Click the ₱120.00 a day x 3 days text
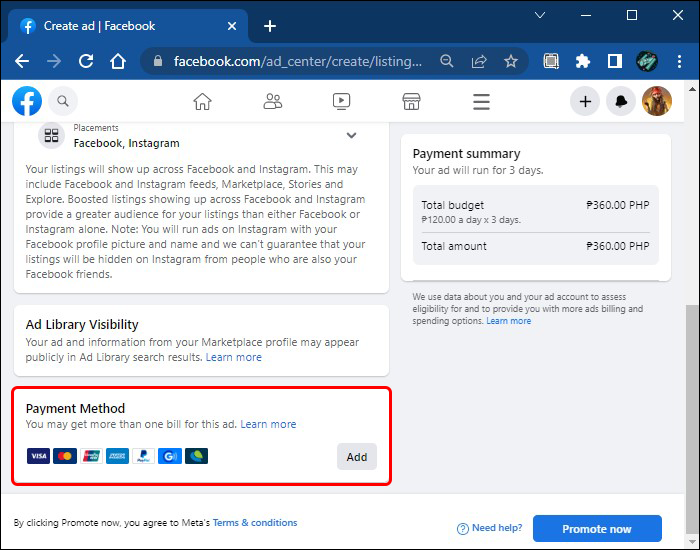Screen dimensions: 700x550 pos(471,220)
